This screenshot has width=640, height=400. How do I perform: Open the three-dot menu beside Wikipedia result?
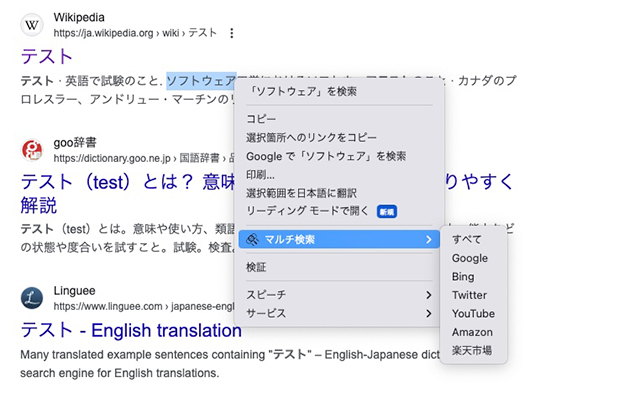tap(232, 33)
